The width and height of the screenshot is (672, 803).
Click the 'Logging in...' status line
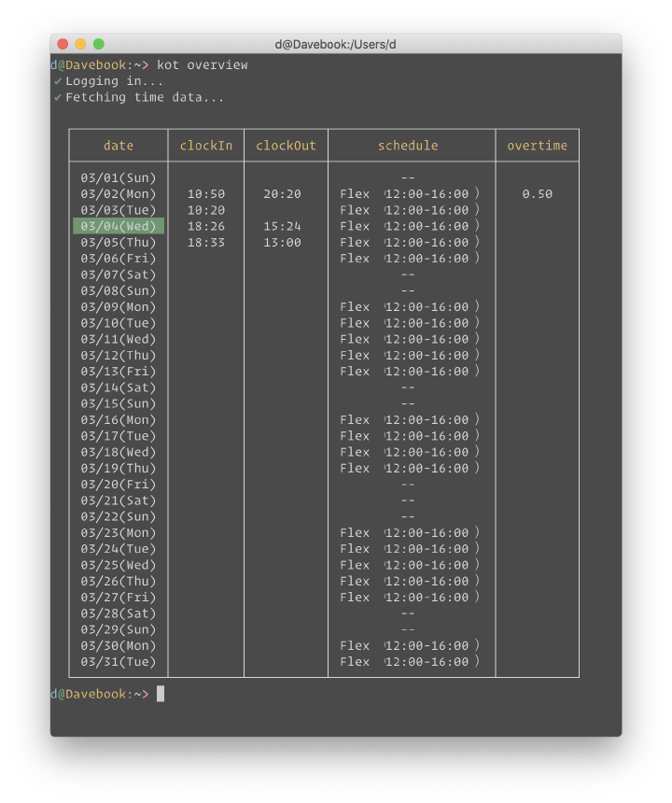[114, 81]
